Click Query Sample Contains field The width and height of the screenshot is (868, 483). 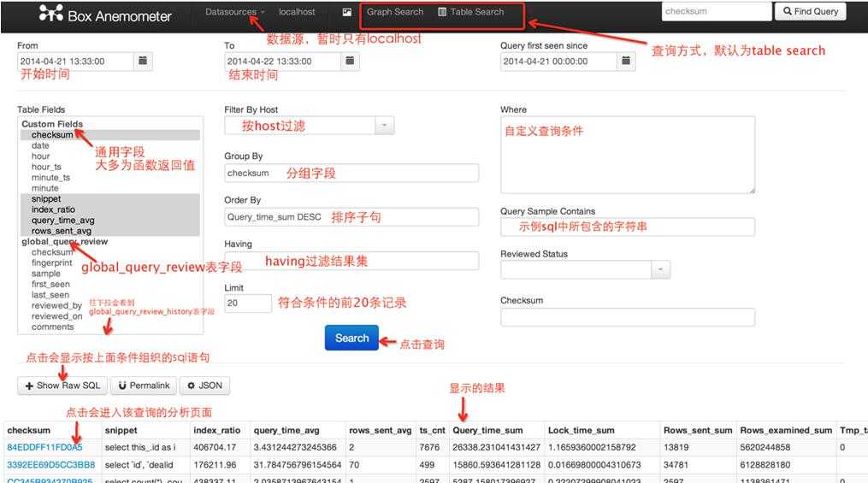click(x=628, y=227)
